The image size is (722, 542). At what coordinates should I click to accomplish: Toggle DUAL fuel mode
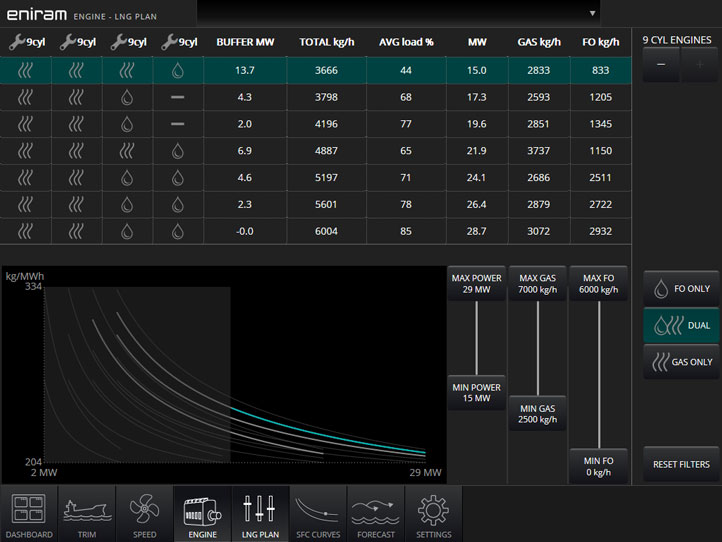[681, 326]
